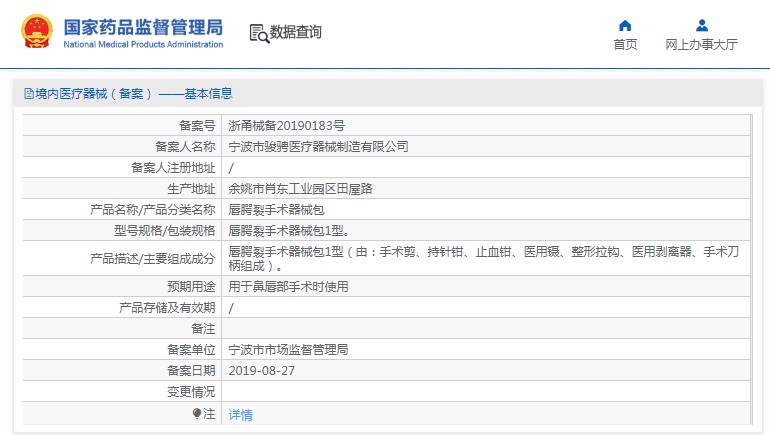Click National Medical Products Administration text
Viewport: 770px width, 435px height.
click(143, 44)
